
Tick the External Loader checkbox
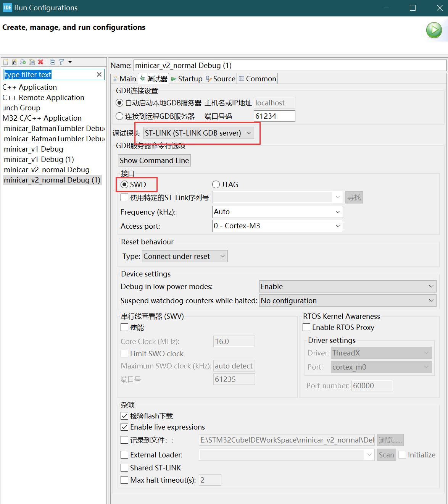click(x=124, y=455)
